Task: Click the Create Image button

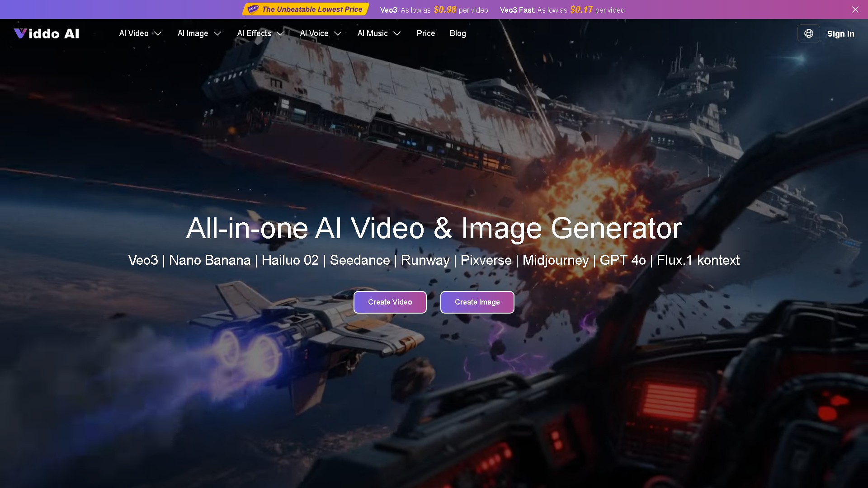Action: [x=477, y=302]
